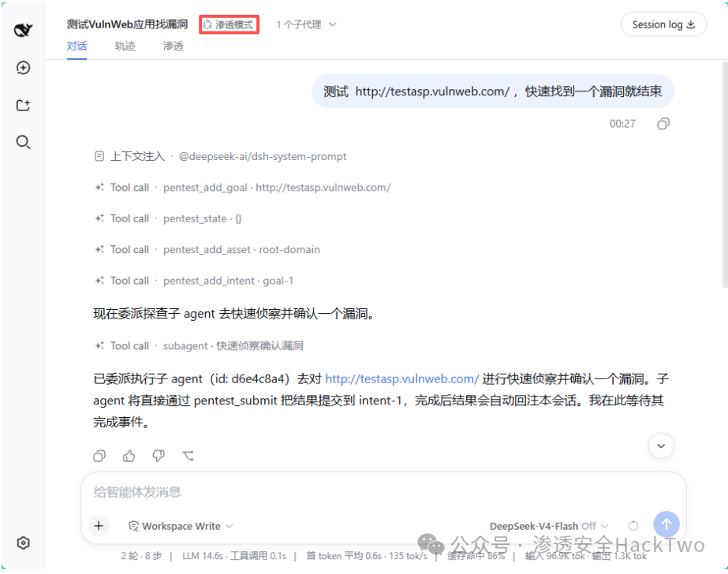Open the 上下文注入 dsh-system-prompt entry
728x574 pixels.
(220, 156)
